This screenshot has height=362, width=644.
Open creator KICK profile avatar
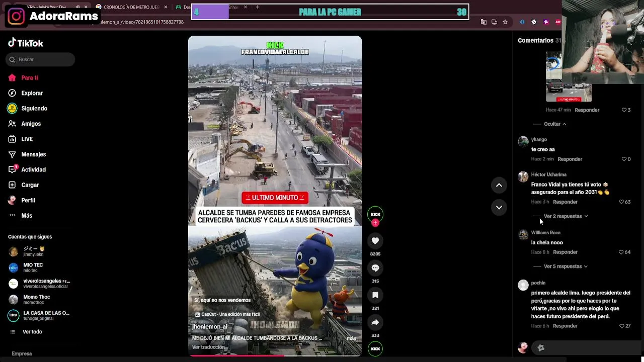click(375, 214)
